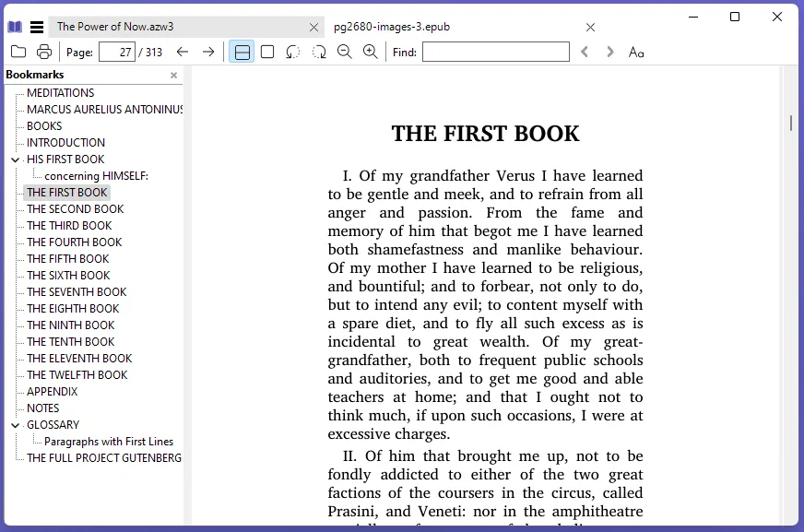The width and height of the screenshot is (804, 532).
Task: Collapse the GLOSSARY bookmark node
Action: point(16,425)
